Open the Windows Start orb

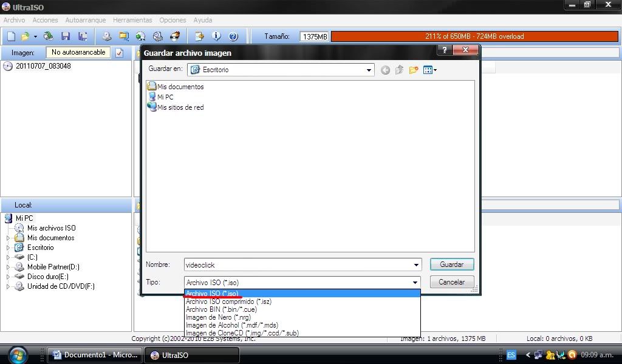point(18,355)
